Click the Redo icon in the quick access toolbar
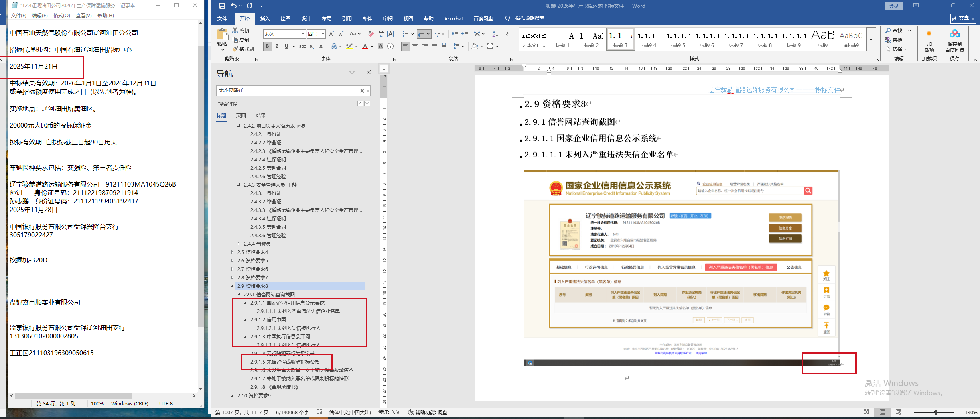 pos(249,6)
